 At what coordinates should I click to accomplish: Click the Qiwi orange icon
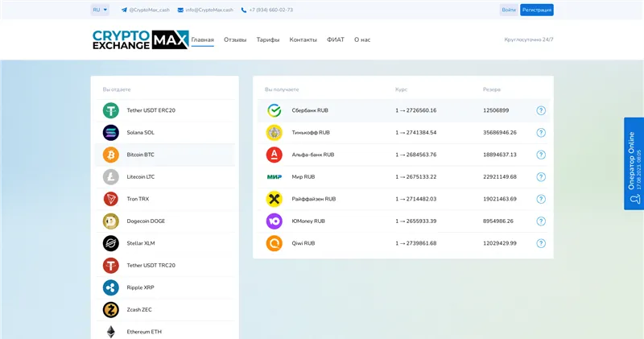(x=274, y=243)
